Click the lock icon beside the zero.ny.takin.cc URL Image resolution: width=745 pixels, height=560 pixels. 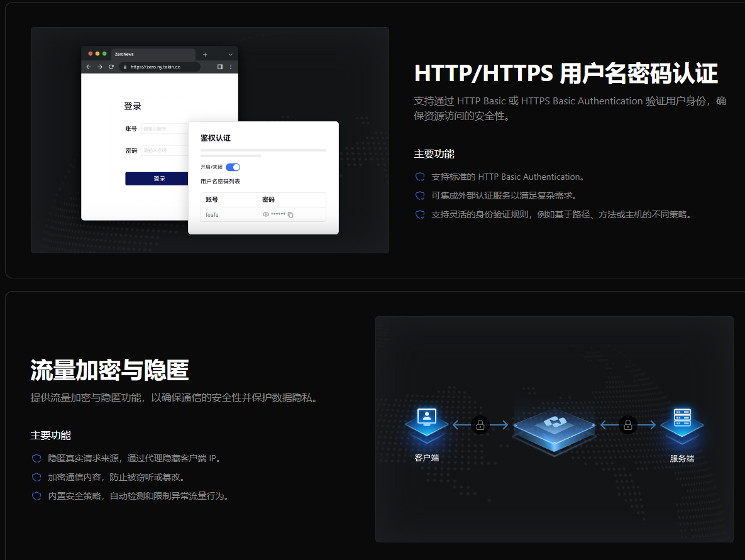pyautogui.click(x=125, y=67)
